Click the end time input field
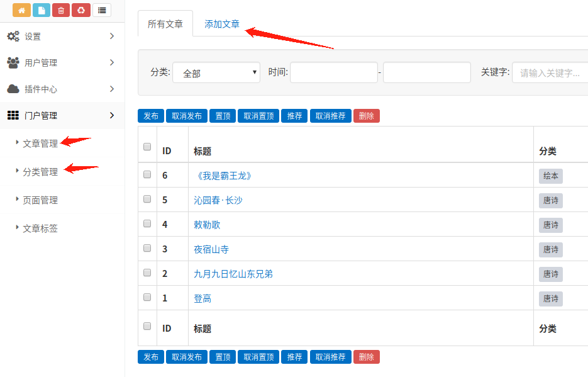Screen dimensions: 588x377 pos(427,72)
